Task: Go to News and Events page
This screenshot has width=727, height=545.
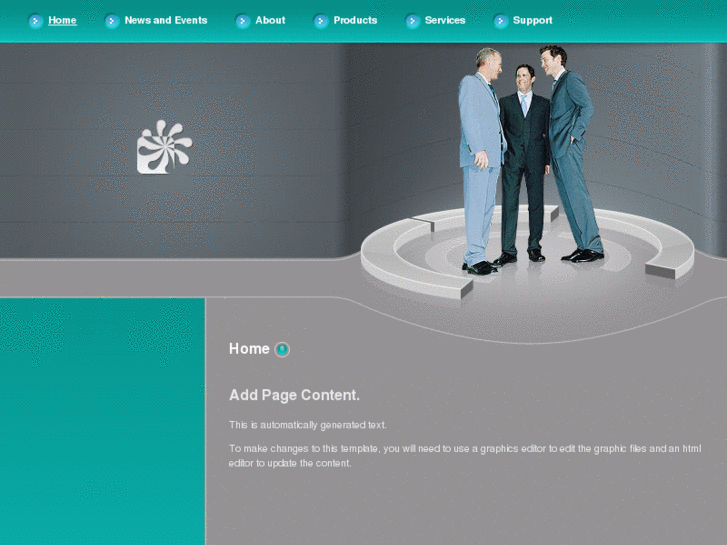Action: tap(166, 20)
